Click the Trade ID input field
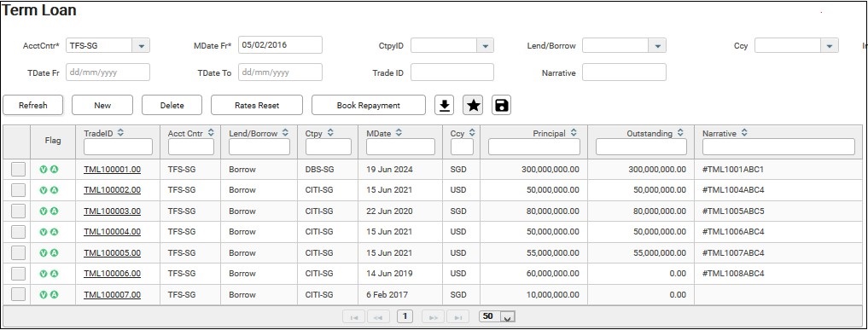This screenshot has height=330, width=868. 452,72
